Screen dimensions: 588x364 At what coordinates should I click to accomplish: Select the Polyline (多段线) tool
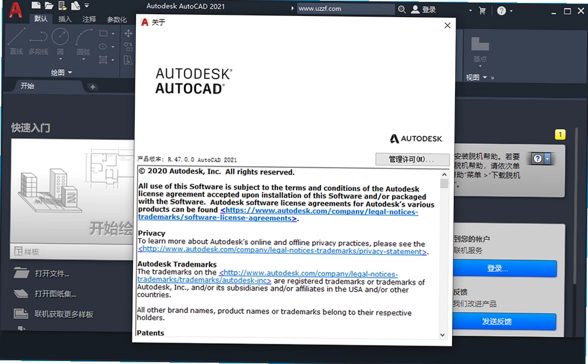pyautogui.click(x=38, y=41)
